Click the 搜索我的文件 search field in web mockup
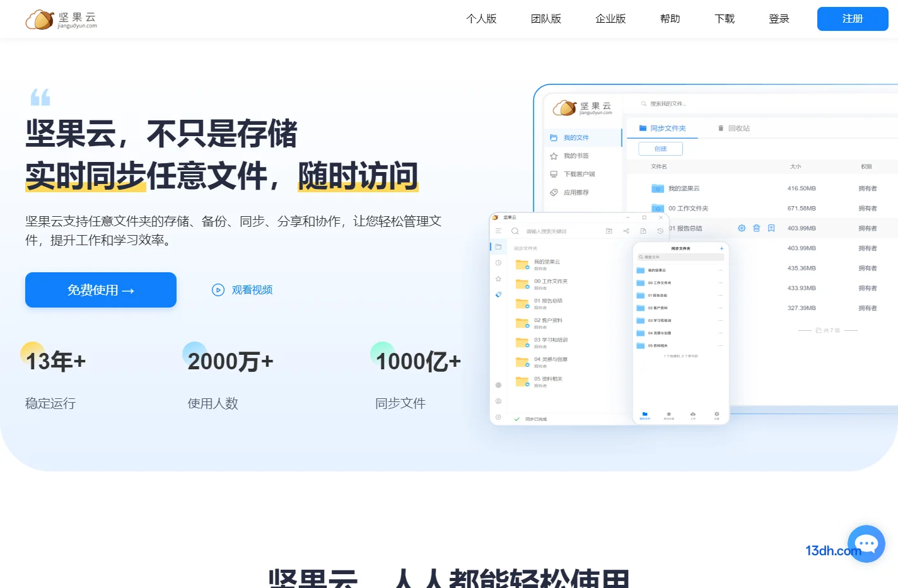 (x=663, y=103)
